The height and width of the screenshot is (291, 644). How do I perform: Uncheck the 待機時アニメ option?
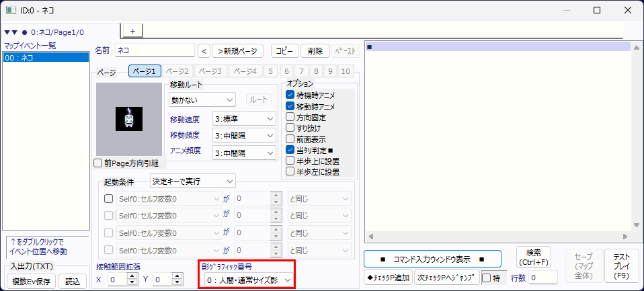click(x=290, y=95)
